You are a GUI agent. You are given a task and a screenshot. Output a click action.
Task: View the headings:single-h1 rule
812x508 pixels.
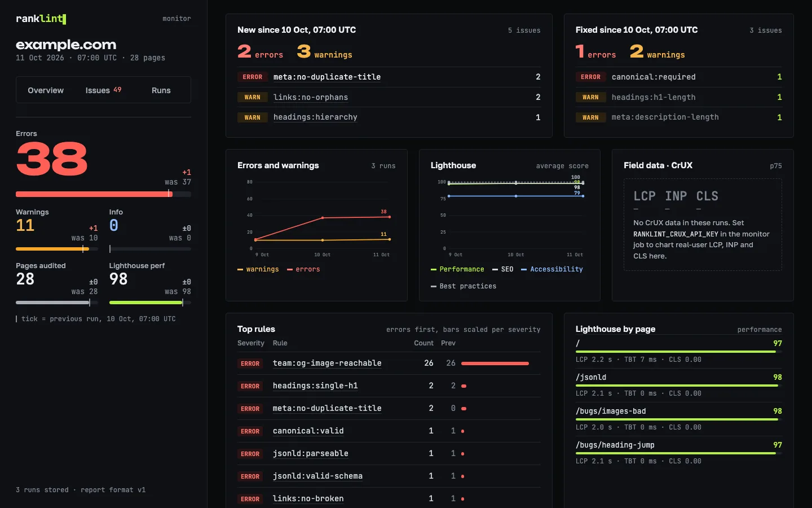pos(315,386)
